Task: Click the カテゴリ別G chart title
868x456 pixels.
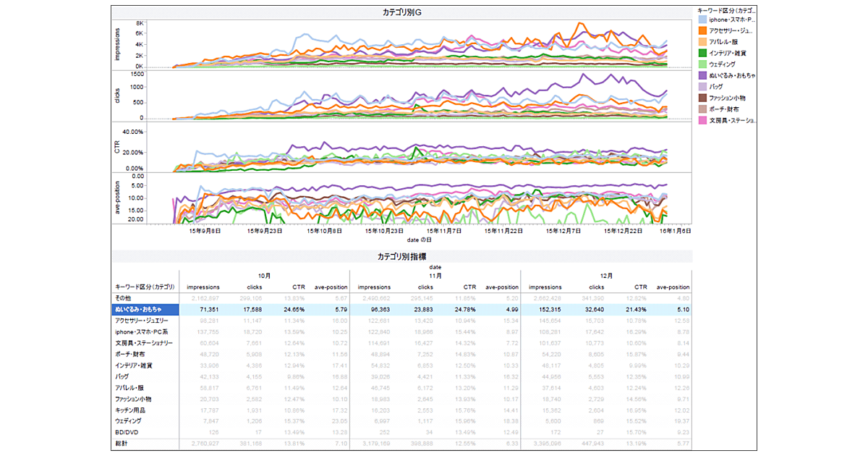Action: (x=401, y=13)
